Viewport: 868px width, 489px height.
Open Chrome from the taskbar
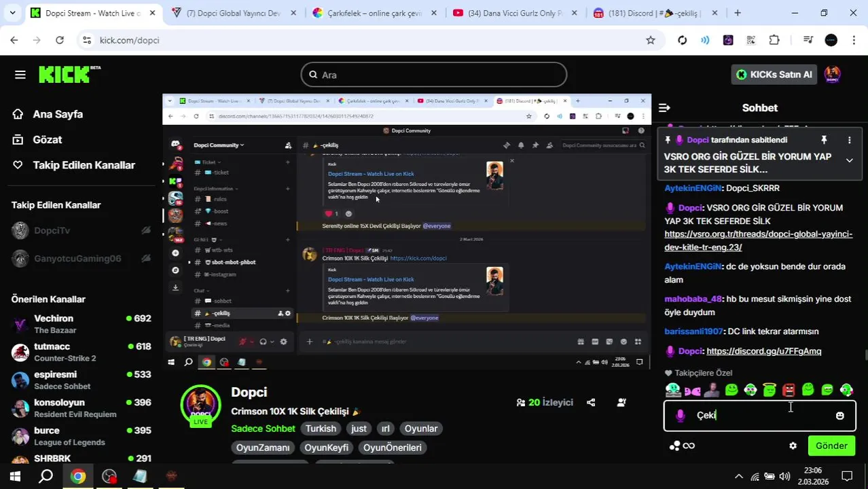78,476
